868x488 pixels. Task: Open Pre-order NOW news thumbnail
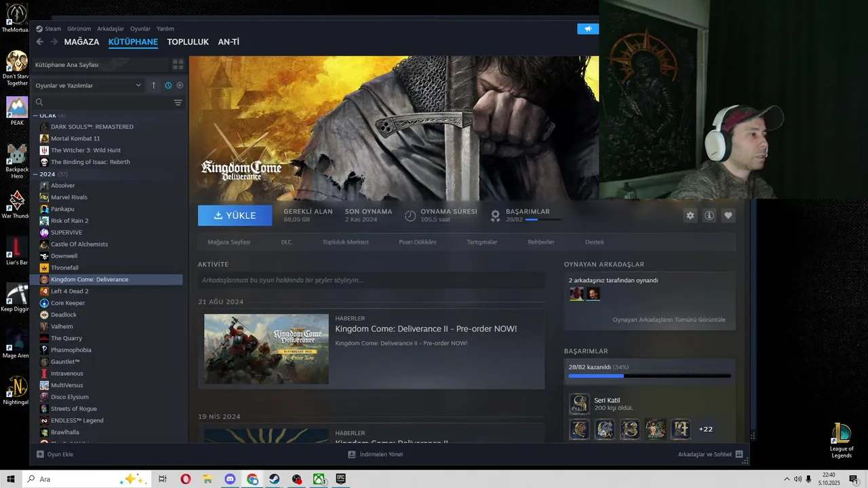click(x=267, y=349)
